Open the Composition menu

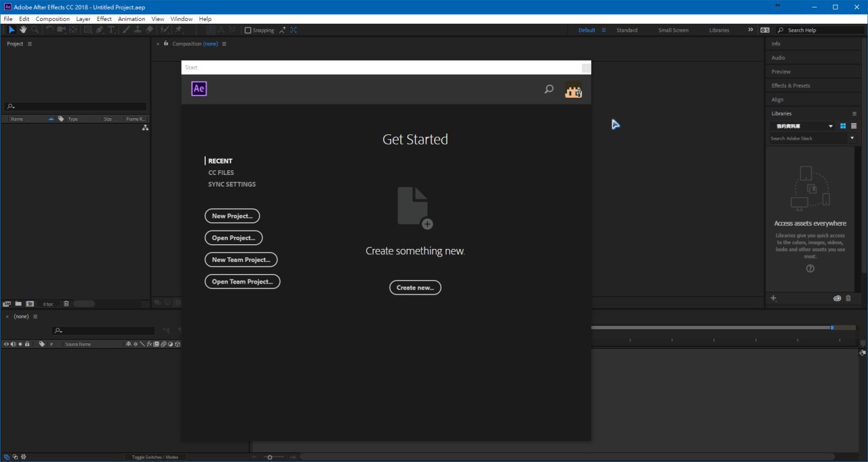[x=52, y=19]
